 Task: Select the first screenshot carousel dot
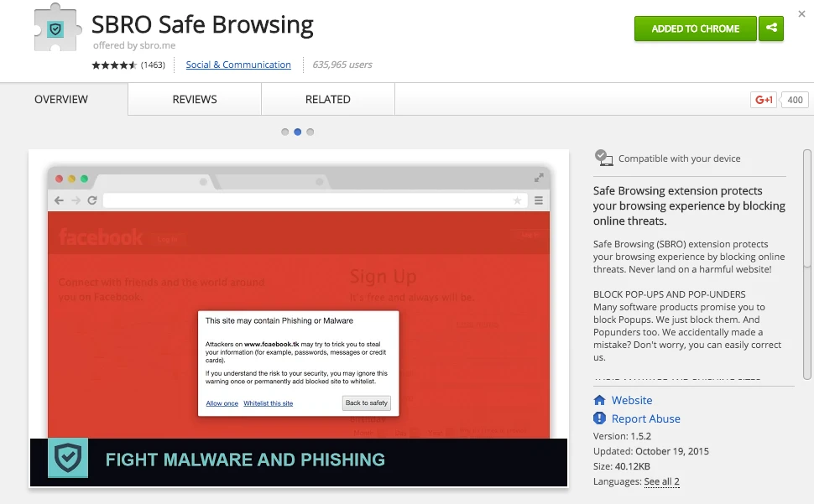[x=284, y=132]
